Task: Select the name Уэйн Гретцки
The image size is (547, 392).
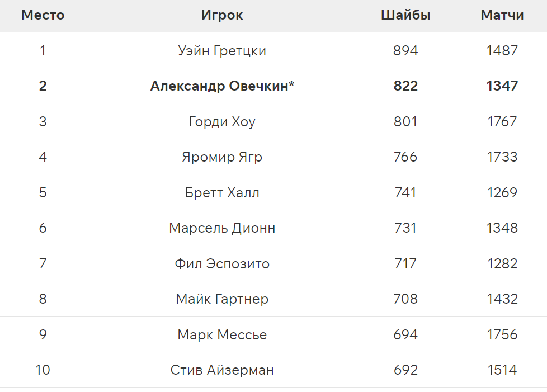Action: click(222, 51)
